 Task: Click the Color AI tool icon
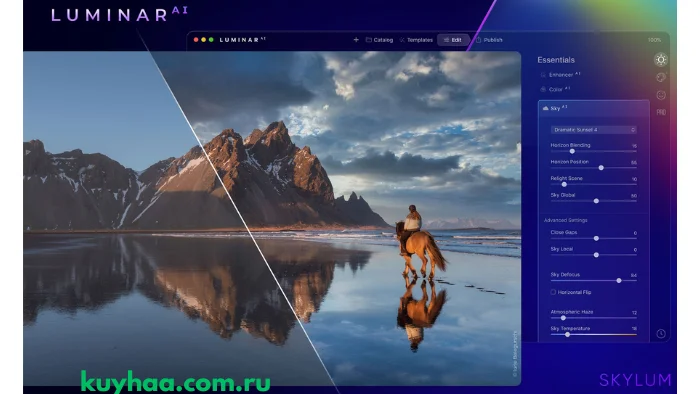click(x=543, y=89)
